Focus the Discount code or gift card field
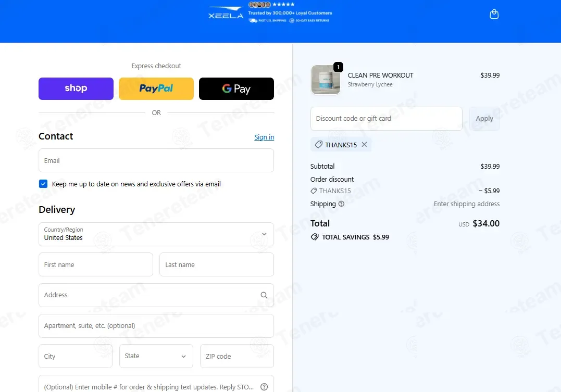The width and height of the screenshot is (561, 392). coord(386,119)
